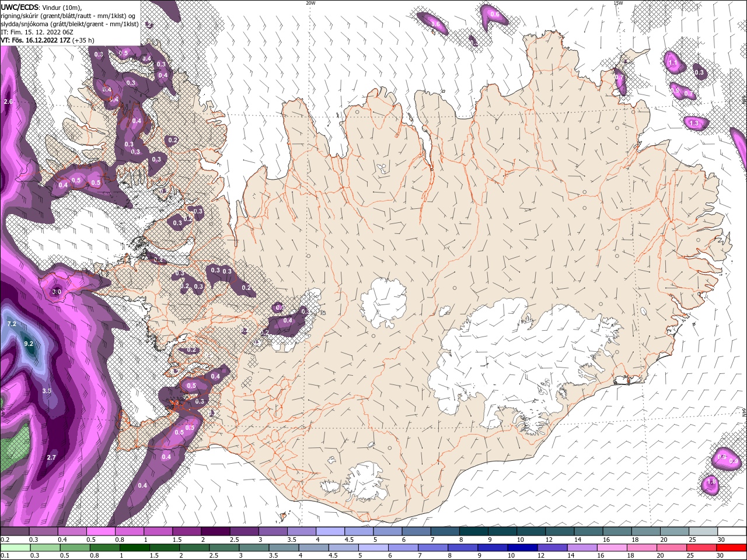Select the 3.0 value on the map
The width and height of the screenshot is (747, 560).
pyautogui.click(x=57, y=292)
